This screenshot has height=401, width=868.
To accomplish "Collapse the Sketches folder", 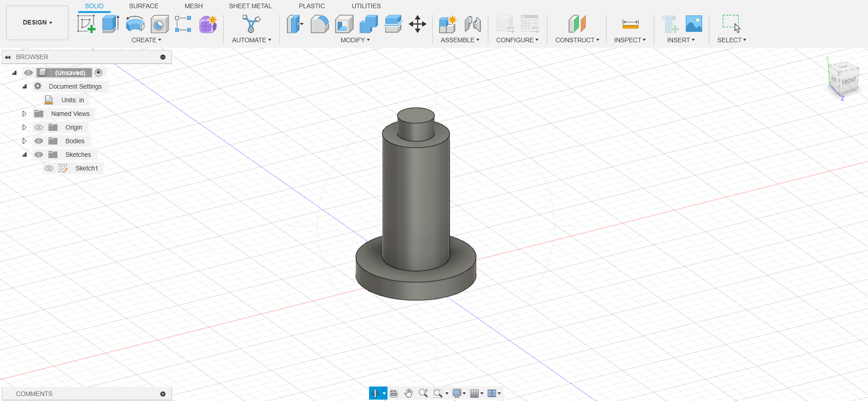I will [x=25, y=155].
